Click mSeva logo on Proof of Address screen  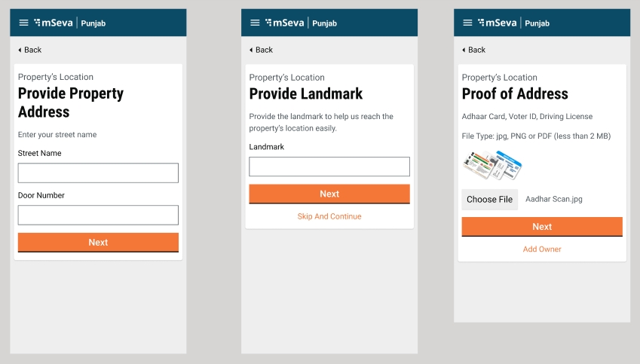click(x=497, y=23)
